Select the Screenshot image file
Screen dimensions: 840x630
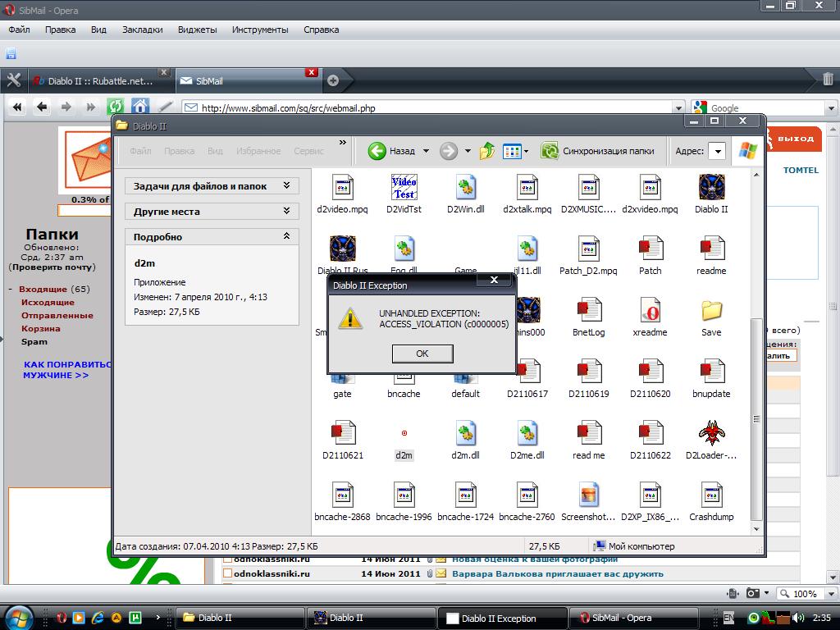click(x=588, y=495)
